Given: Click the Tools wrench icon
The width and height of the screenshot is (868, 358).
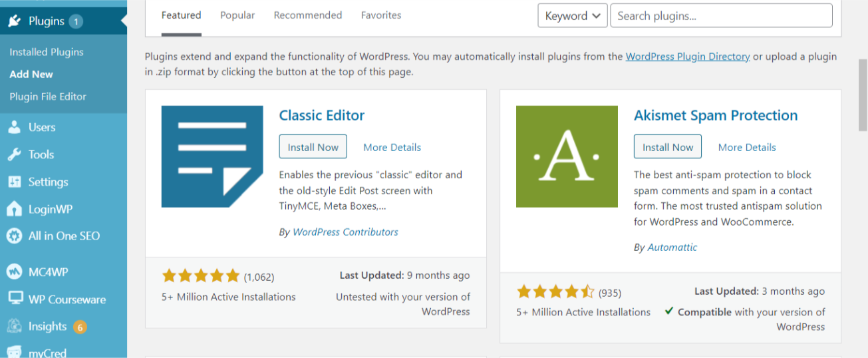Looking at the screenshot, I should tap(15, 154).
